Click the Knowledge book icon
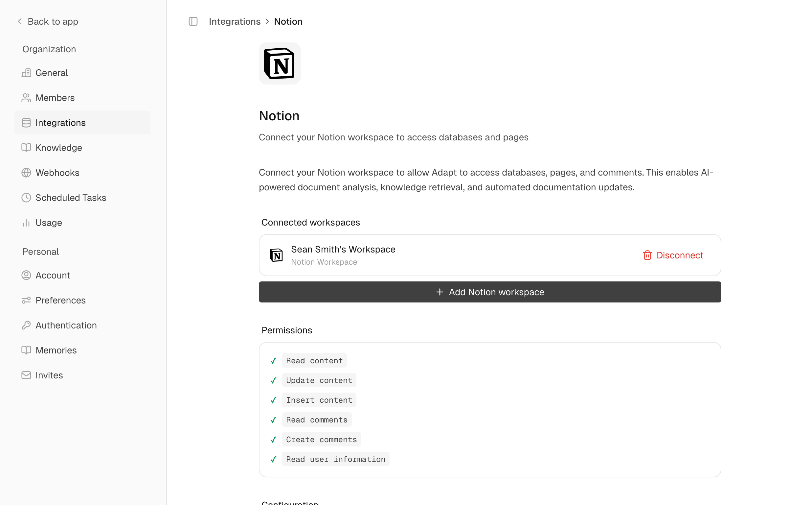812x505 pixels. 26,148
